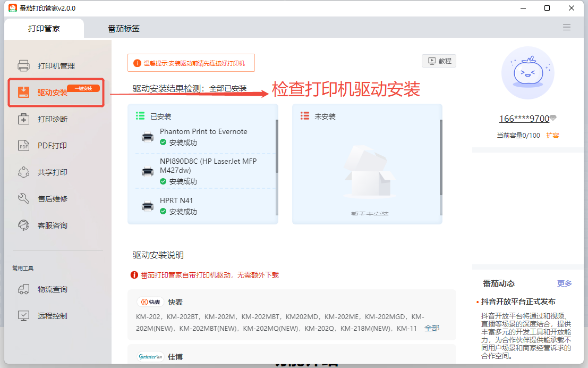Click the 番茄动态 section heading
Screen dimensions: 588x368
[499, 283]
